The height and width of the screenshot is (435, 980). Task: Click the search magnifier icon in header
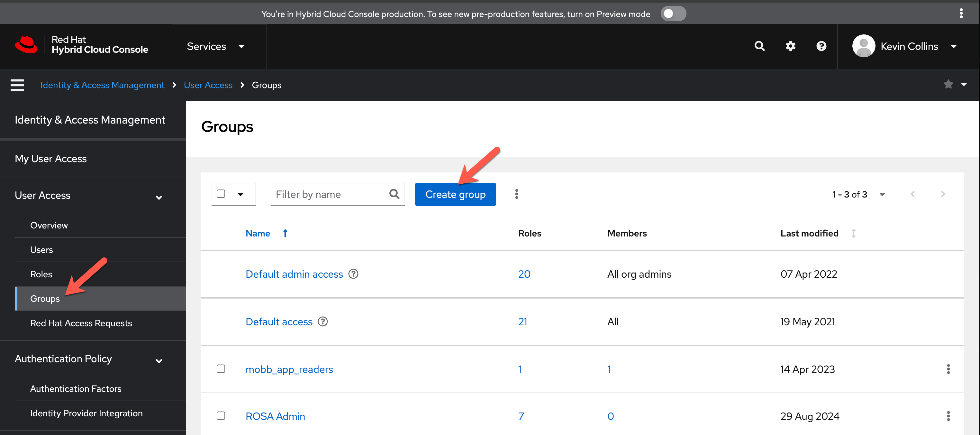(x=759, y=46)
